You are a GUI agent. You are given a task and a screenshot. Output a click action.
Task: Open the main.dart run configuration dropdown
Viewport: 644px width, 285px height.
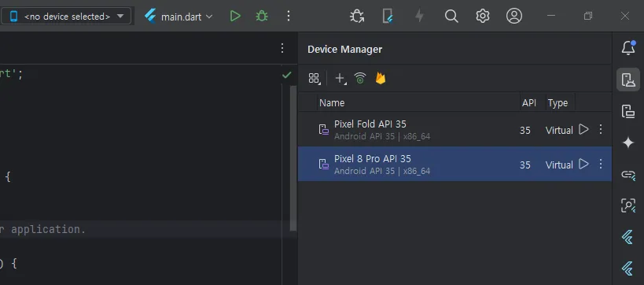pos(179,17)
